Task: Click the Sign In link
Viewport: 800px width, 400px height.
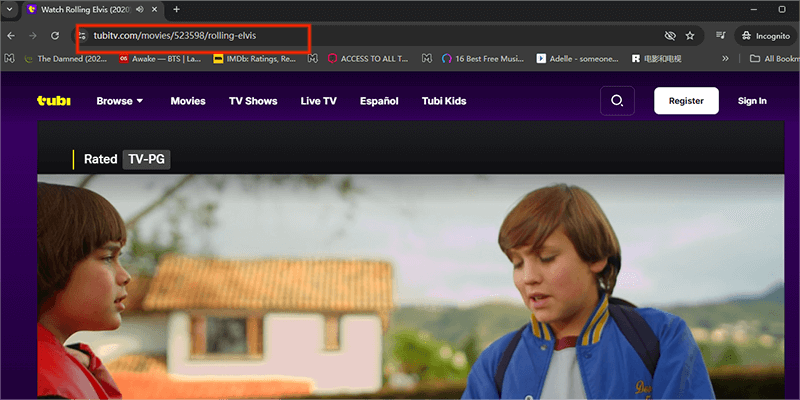Action: pos(752,101)
